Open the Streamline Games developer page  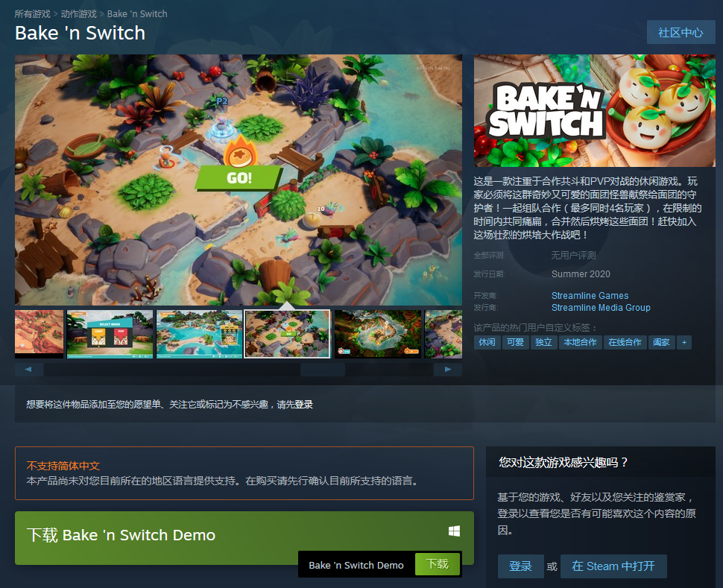[x=590, y=296]
